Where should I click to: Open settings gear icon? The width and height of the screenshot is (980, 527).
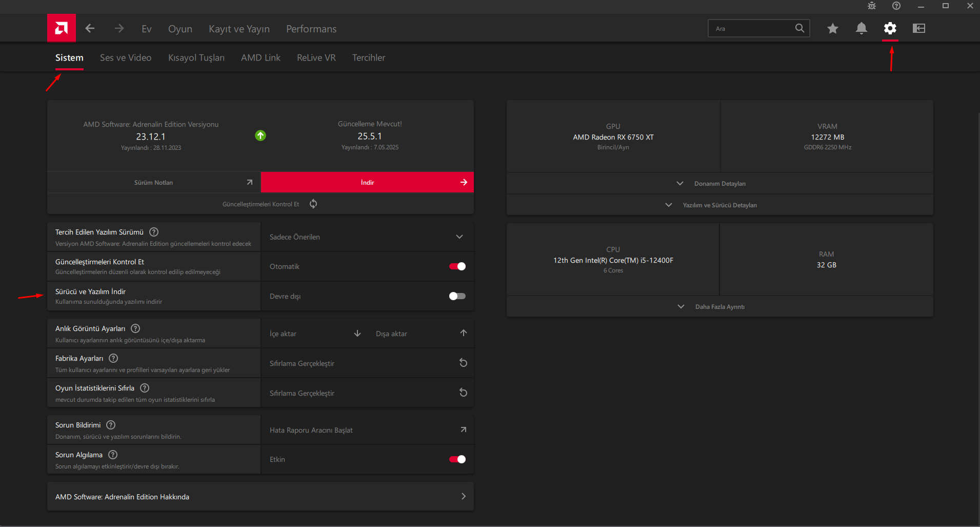point(890,28)
